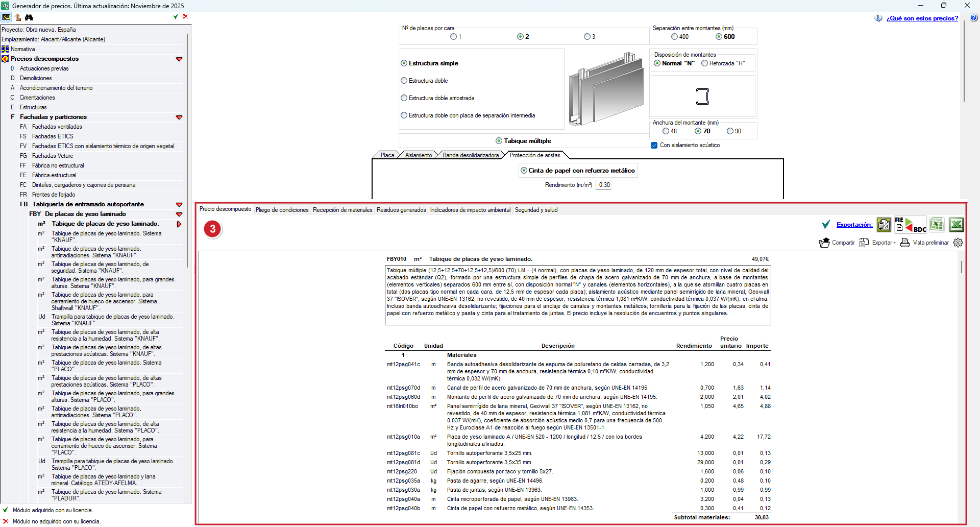
Task: Select Trampilla para tabique Sistema "PLACO"
Action: [113, 465]
